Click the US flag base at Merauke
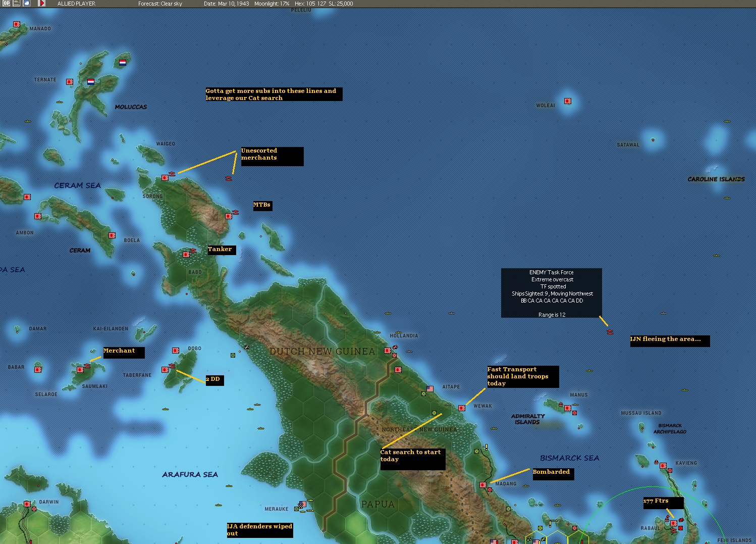756x544 pixels. [x=303, y=504]
